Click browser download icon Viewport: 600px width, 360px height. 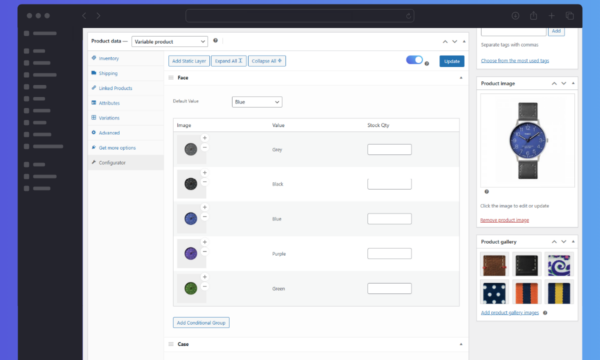pos(515,16)
